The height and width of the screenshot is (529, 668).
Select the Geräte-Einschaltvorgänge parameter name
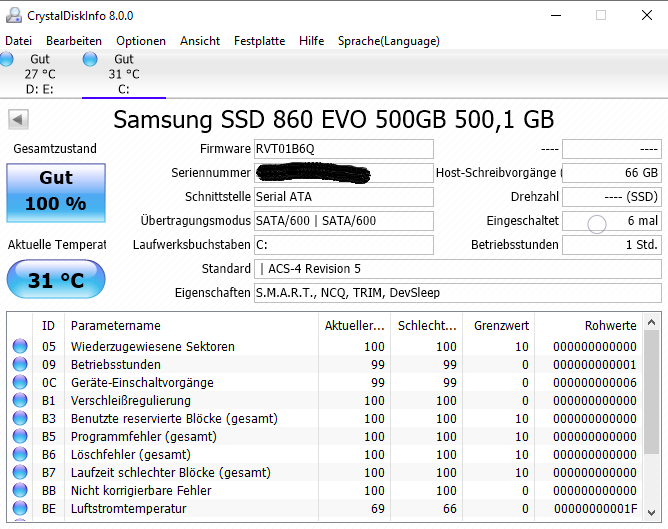click(x=142, y=382)
